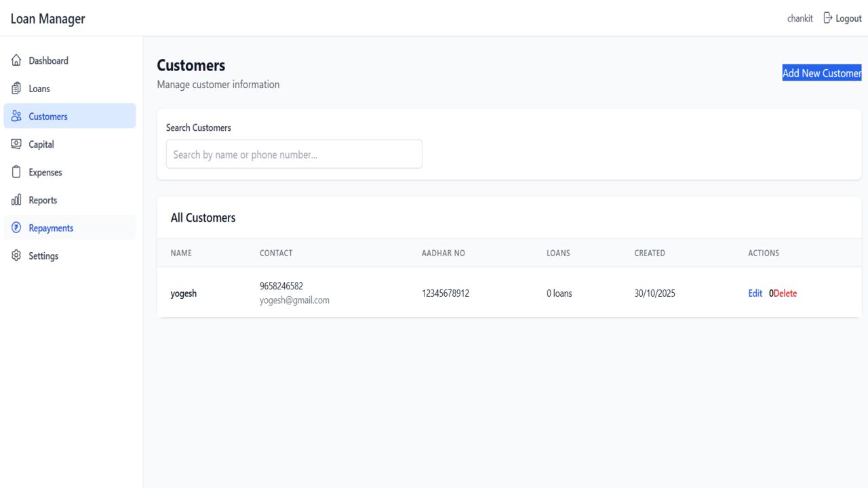This screenshot has height=488, width=868.
Task: Click the Reports bar chart icon
Action: coord(16,200)
